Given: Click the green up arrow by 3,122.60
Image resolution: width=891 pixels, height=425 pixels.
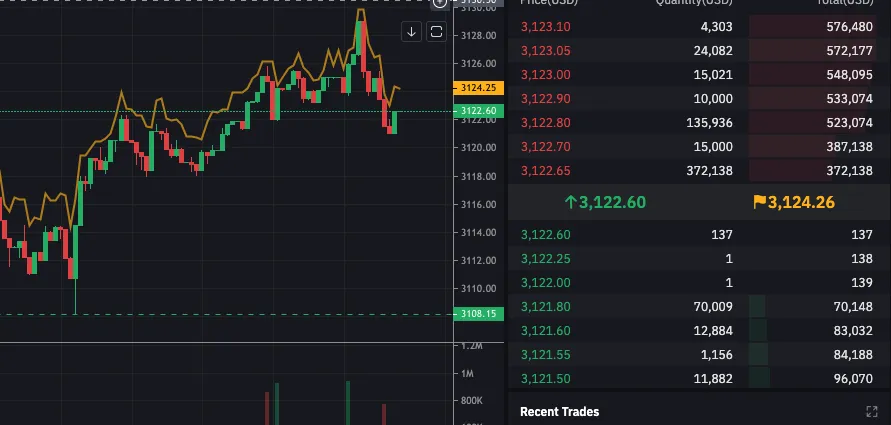Looking at the screenshot, I should (x=571, y=202).
